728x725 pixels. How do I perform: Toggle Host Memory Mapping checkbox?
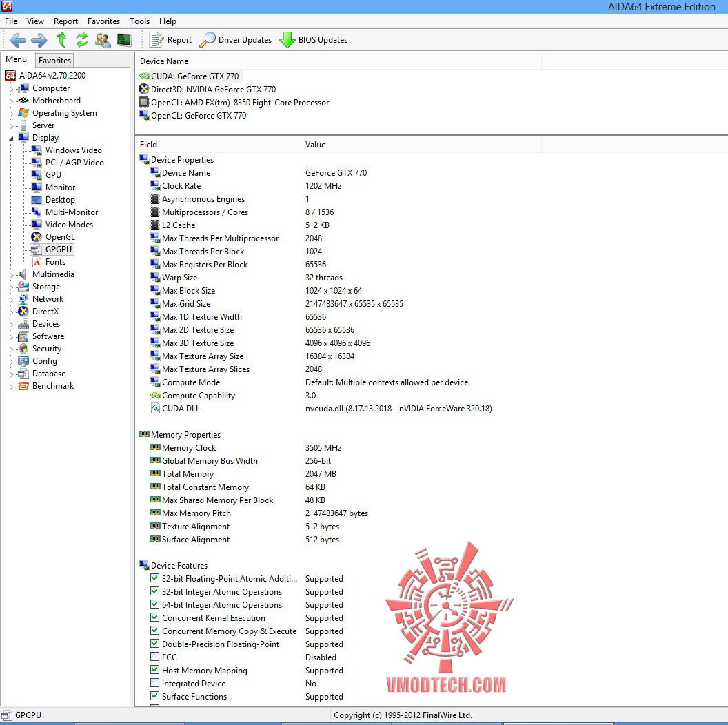(x=155, y=671)
